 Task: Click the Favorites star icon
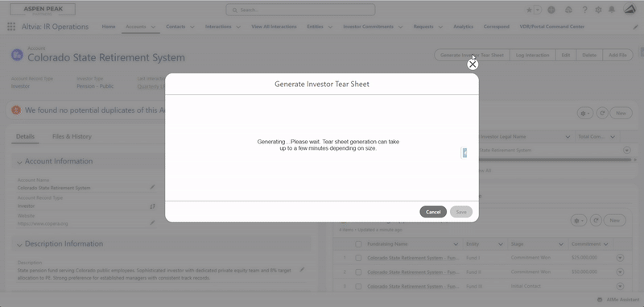point(529,10)
